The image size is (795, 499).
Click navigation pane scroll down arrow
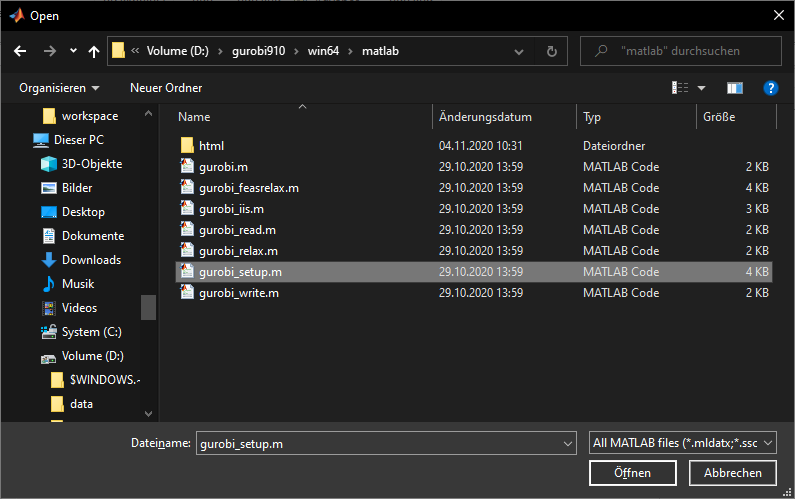[148, 414]
